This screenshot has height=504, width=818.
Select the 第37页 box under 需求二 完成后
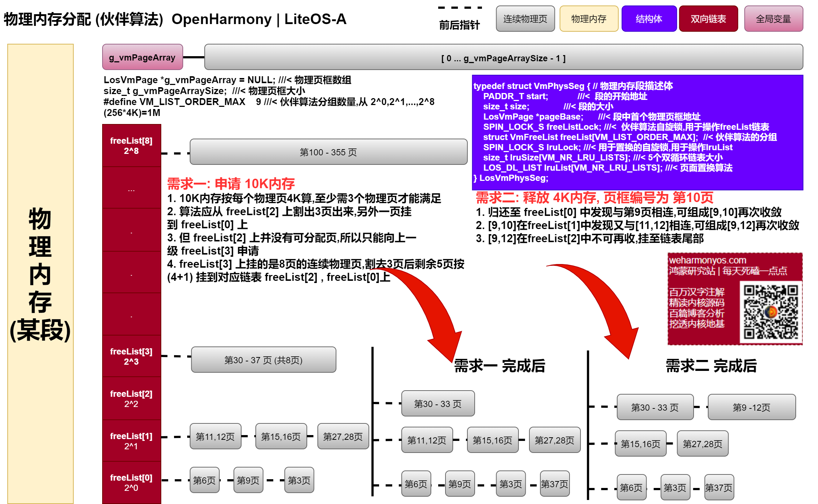(719, 487)
